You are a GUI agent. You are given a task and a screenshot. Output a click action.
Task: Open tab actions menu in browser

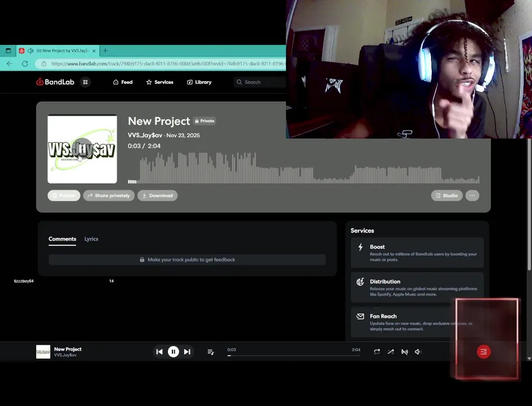[x=8, y=51]
